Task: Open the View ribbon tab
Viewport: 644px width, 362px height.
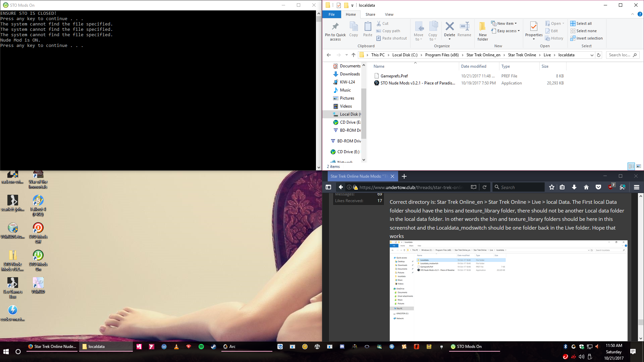Action: click(x=389, y=14)
